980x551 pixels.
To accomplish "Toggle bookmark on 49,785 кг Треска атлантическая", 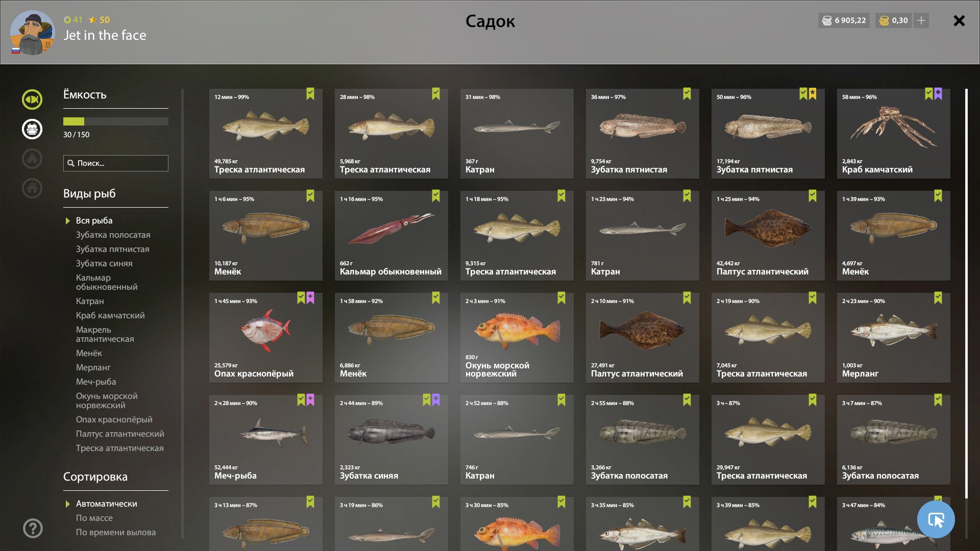I will 310,94.
